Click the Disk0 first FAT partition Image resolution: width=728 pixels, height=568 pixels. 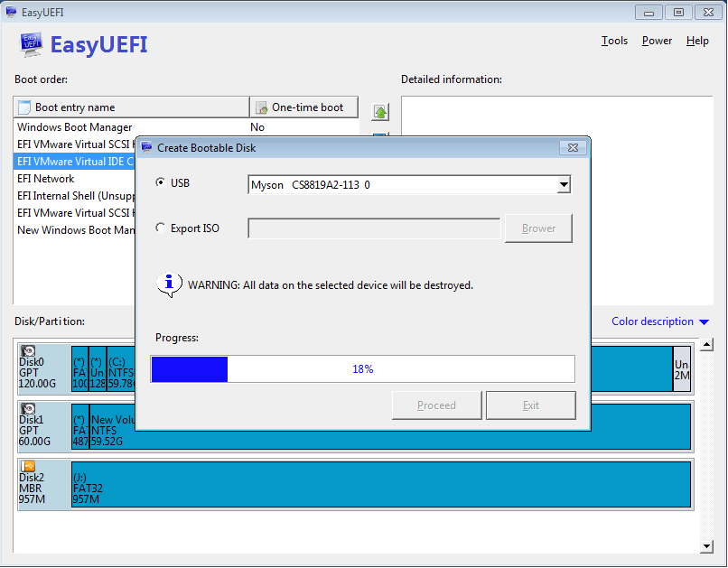click(x=79, y=368)
